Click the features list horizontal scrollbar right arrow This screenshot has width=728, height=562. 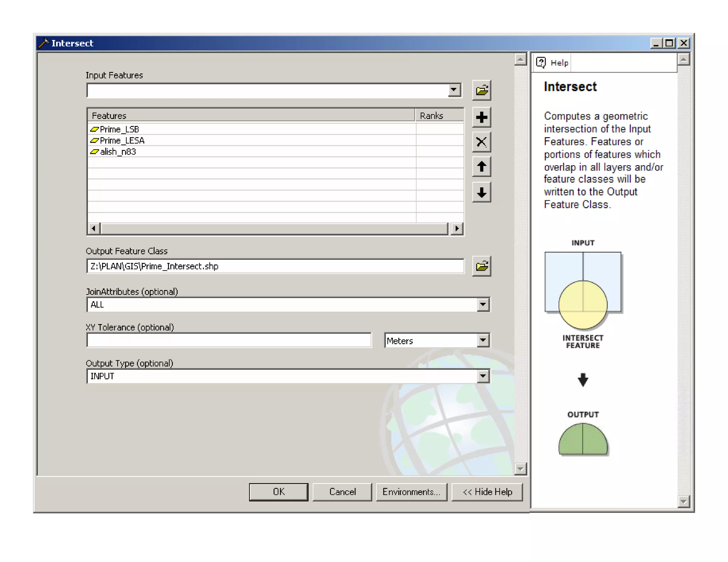click(457, 228)
